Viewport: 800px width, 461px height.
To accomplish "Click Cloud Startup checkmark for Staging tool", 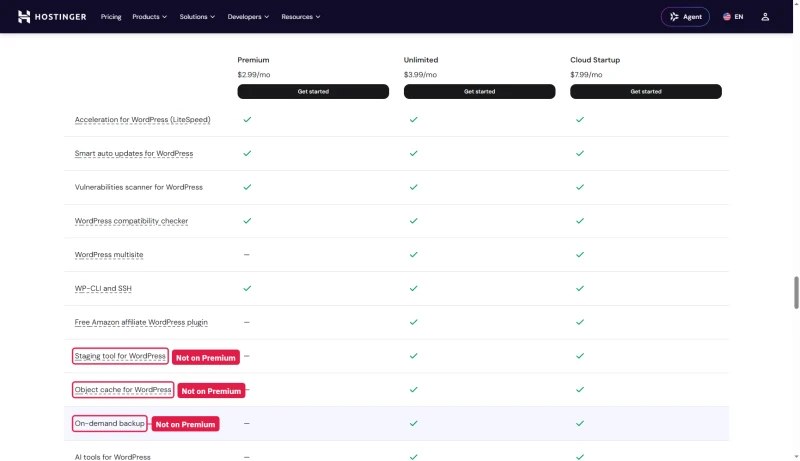I will click(x=580, y=355).
